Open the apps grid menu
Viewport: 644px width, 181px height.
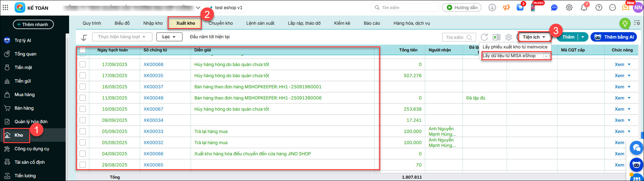(5, 7)
